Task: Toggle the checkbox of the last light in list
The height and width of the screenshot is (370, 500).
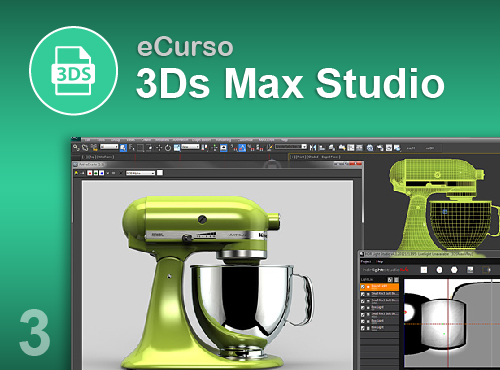Action: pyautogui.click(x=363, y=328)
